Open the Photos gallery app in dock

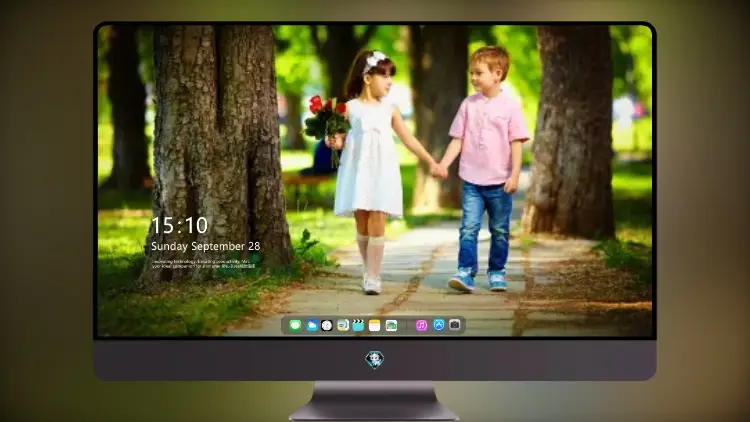[391, 325]
